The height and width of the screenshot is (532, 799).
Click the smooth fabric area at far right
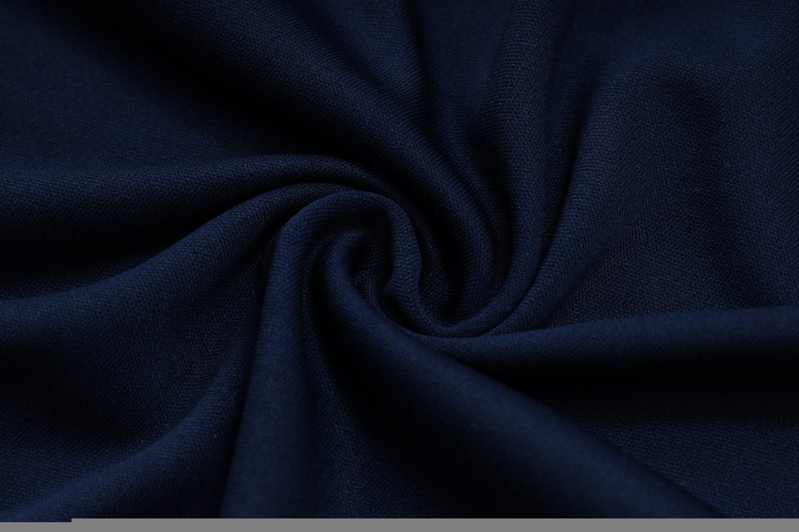tap(749, 250)
